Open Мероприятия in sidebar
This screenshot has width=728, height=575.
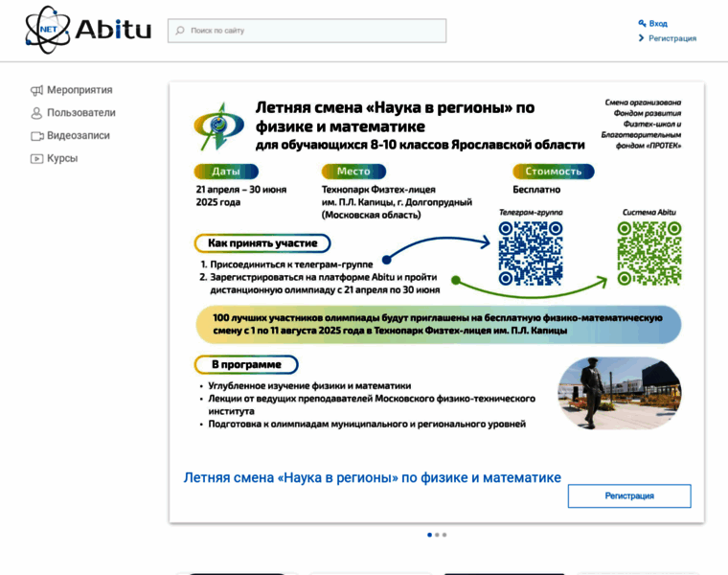point(80,90)
